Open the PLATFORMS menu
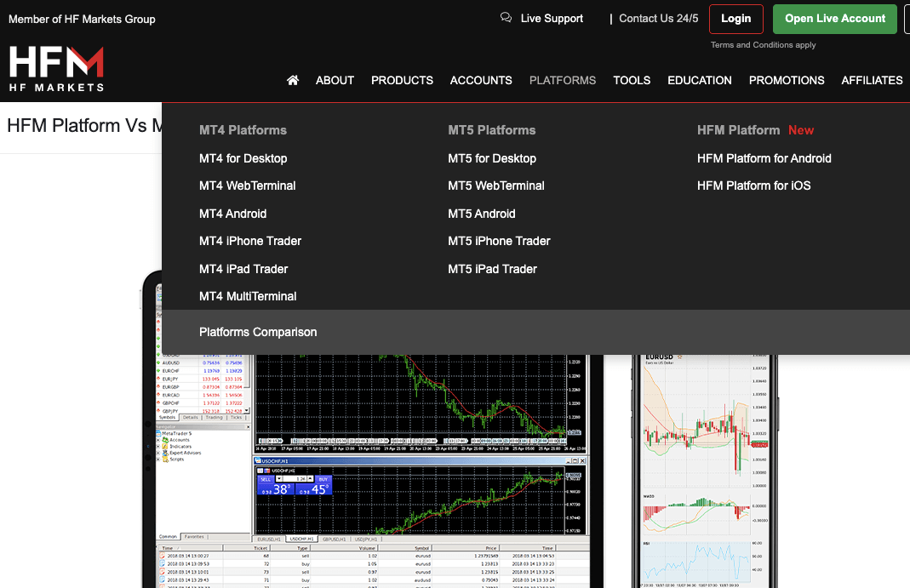 pos(563,80)
